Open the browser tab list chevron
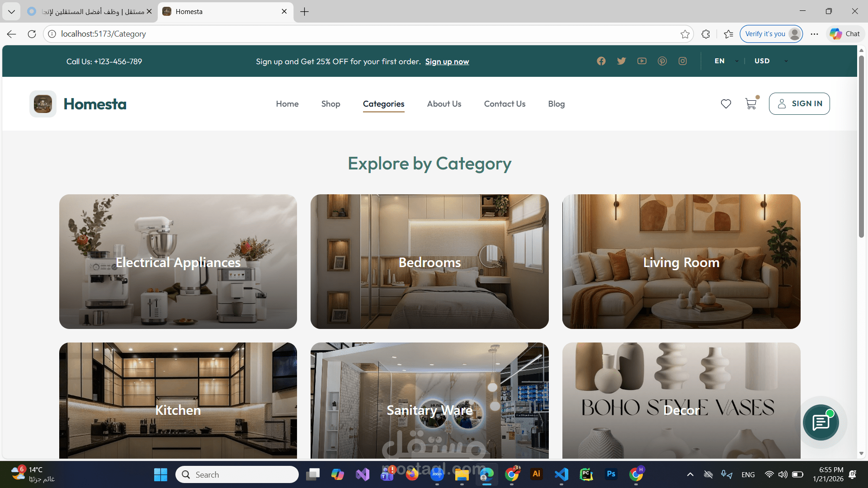The height and width of the screenshot is (488, 868). click(11, 12)
